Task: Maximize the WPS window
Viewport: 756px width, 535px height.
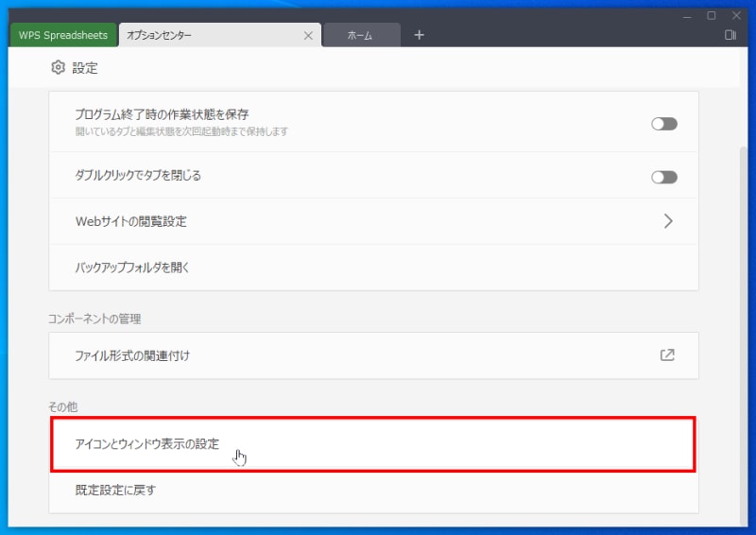Action: pyautogui.click(x=712, y=16)
